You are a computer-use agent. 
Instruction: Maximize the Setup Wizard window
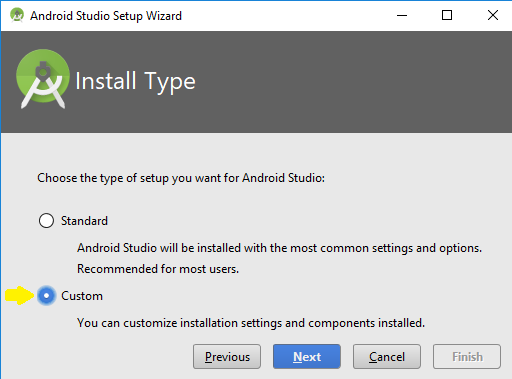pyautogui.click(x=447, y=15)
